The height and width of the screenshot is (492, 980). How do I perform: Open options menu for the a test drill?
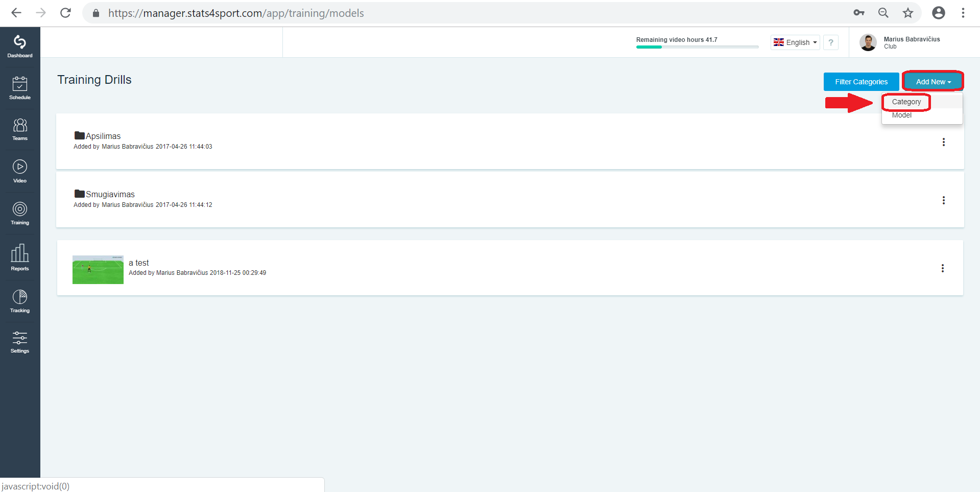click(942, 268)
